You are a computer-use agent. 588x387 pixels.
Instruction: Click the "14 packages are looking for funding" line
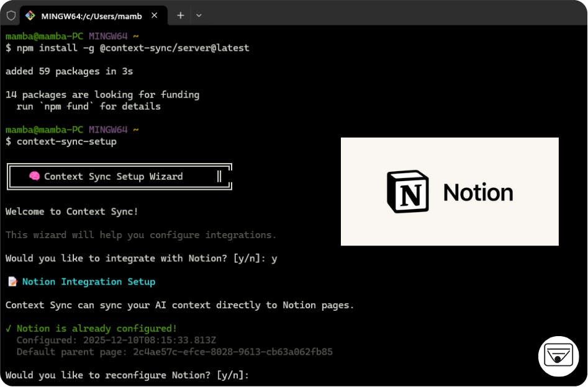tap(102, 94)
